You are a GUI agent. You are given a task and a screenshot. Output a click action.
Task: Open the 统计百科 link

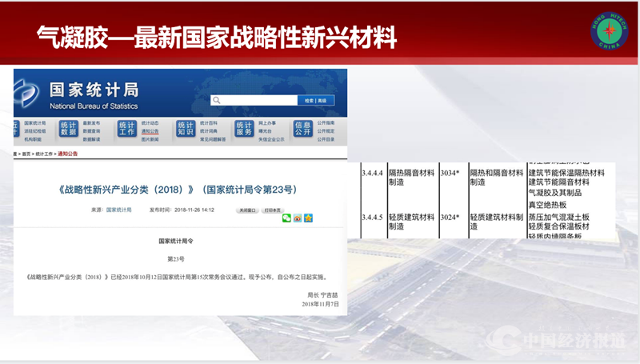tap(209, 123)
